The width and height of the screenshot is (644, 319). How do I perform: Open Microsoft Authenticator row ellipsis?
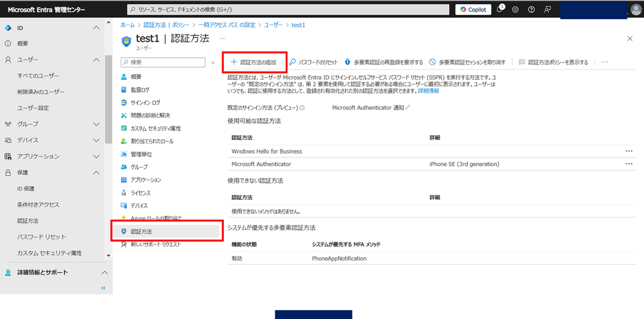pyautogui.click(x=629, y=164)
